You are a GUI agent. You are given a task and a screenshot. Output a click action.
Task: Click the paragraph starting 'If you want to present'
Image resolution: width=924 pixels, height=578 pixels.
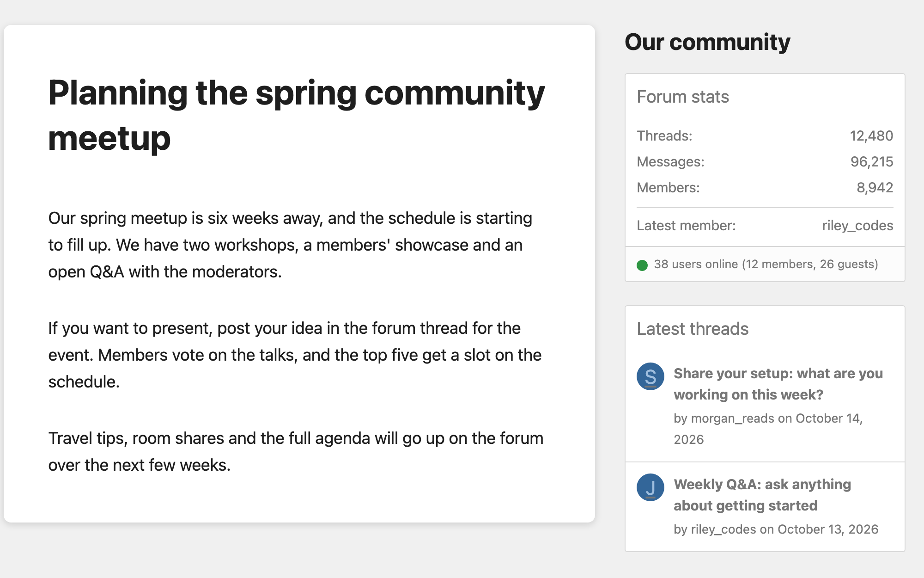click(295, 355)
